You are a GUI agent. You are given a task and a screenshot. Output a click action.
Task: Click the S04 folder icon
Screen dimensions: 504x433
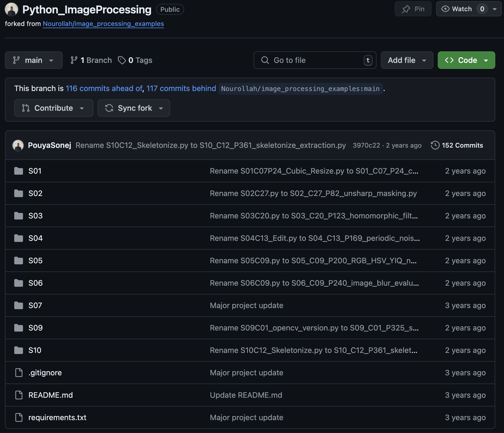(19, 238)
